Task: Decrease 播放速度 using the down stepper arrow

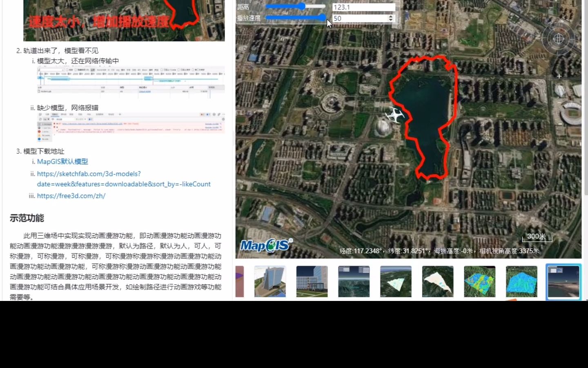Action: tap(391, 20)
